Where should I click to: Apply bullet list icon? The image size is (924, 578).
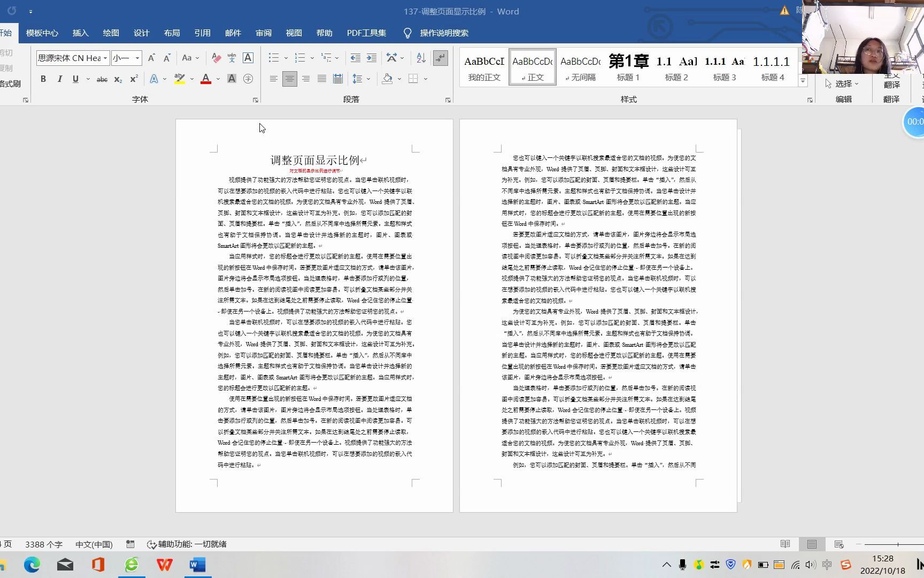point(273,58)
